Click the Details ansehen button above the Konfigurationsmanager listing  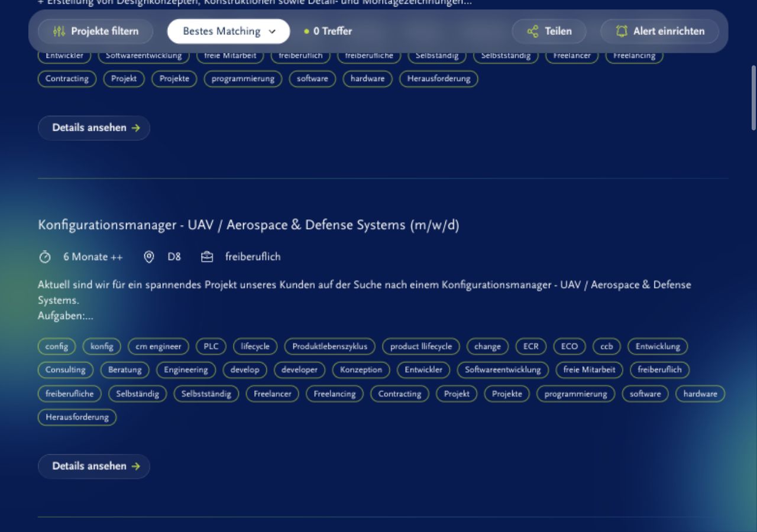click(x=94, y=128)
